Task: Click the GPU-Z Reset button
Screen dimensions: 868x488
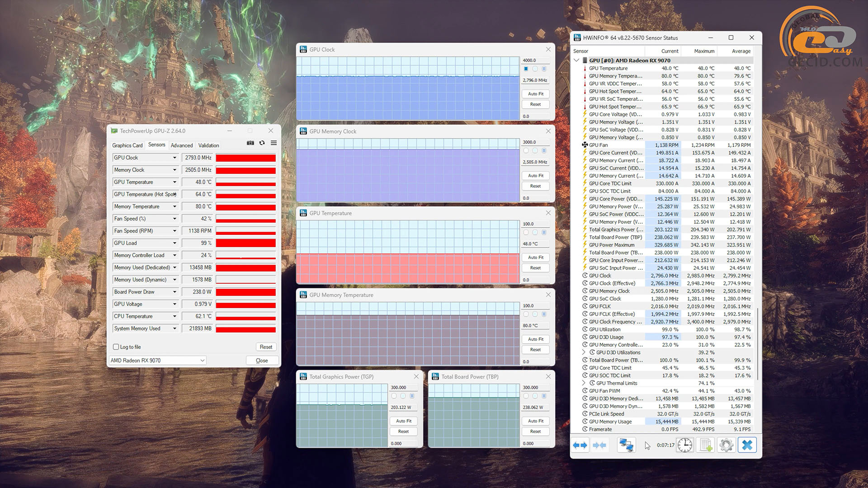Action: [x=266, y=347]
